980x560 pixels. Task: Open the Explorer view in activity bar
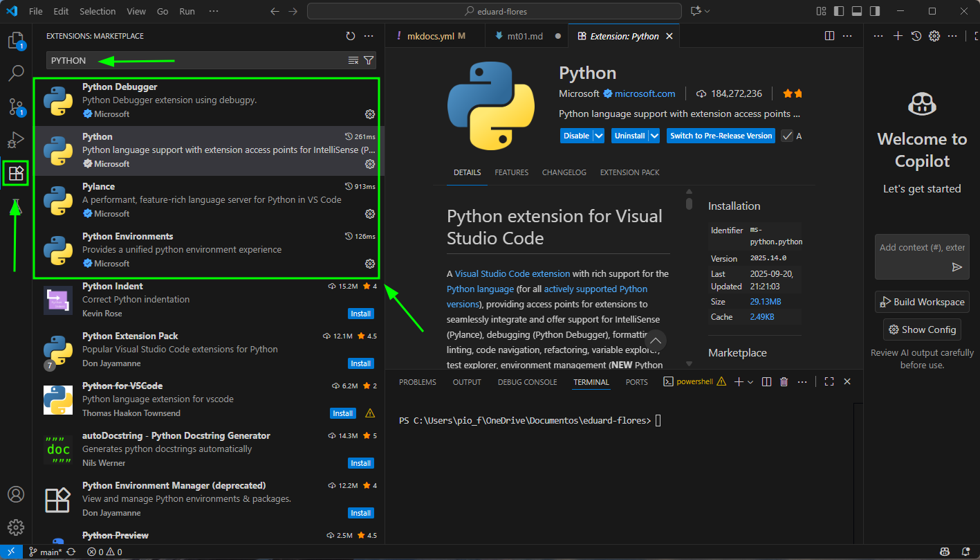coord(15,41)
